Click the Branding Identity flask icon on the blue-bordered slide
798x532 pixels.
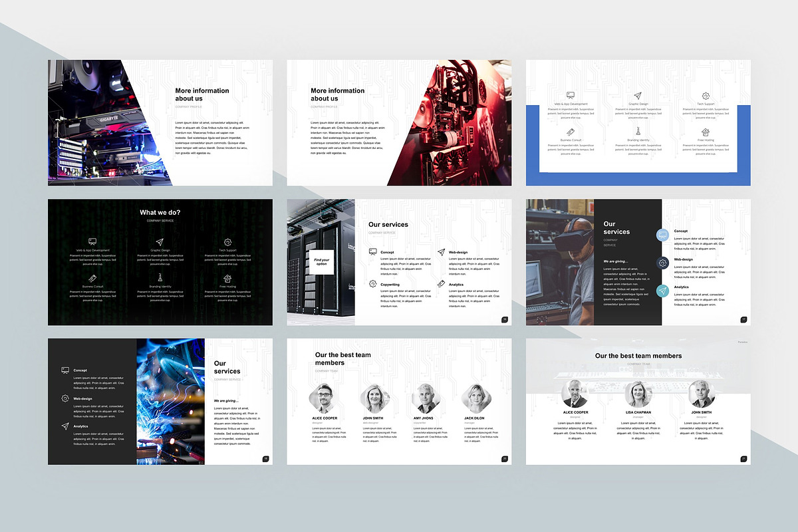click(x=638, y=132)
